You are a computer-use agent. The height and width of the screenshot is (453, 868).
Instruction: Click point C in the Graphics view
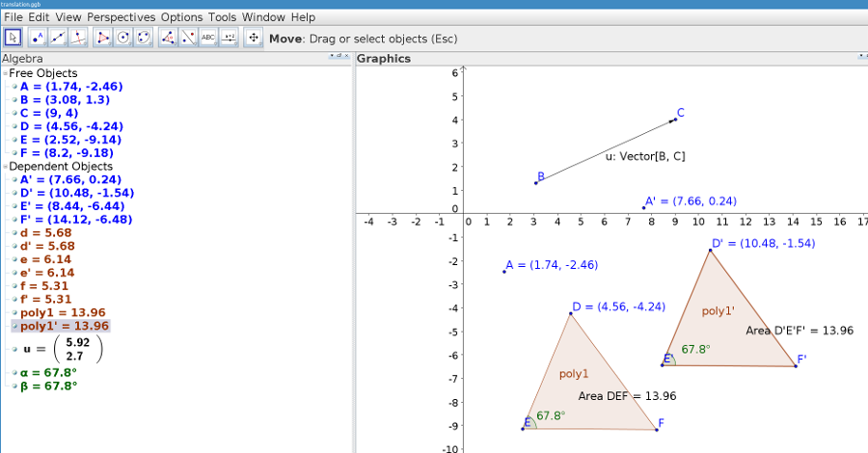[x=674, y=120]
